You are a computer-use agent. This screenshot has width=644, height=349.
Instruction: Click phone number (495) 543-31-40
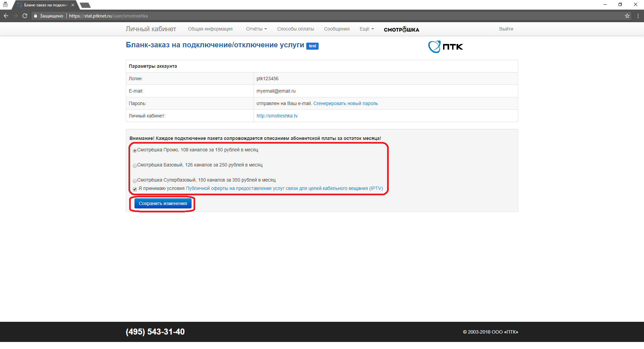point(155,332)
